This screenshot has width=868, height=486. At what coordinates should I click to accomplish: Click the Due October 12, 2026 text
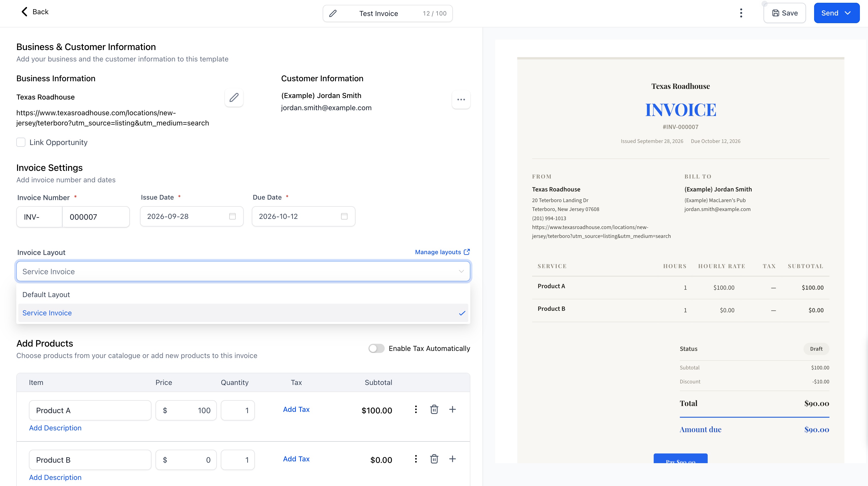[x=715, y=141]
